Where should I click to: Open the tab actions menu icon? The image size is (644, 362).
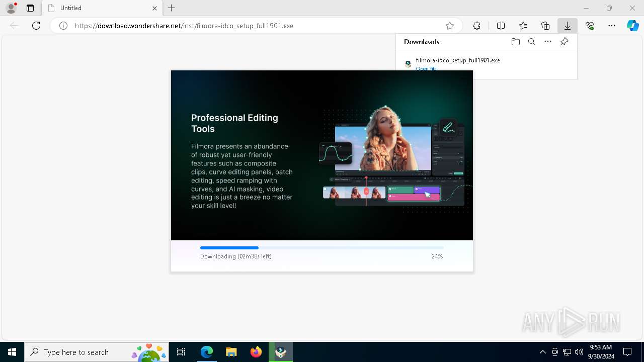coord(30,8)
